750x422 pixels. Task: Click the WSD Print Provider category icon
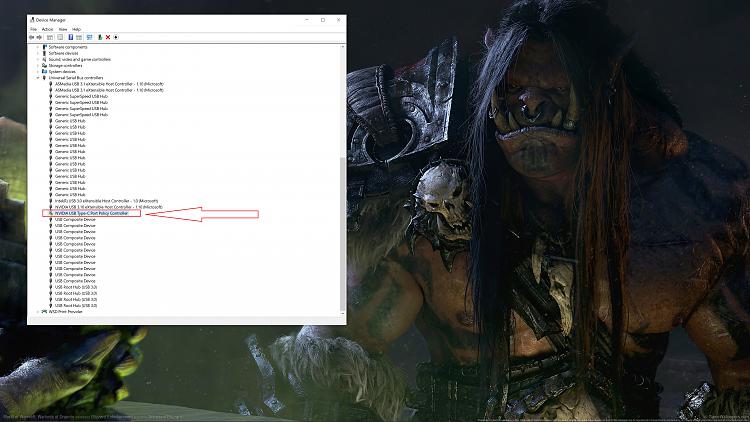(x=44, y=311)
